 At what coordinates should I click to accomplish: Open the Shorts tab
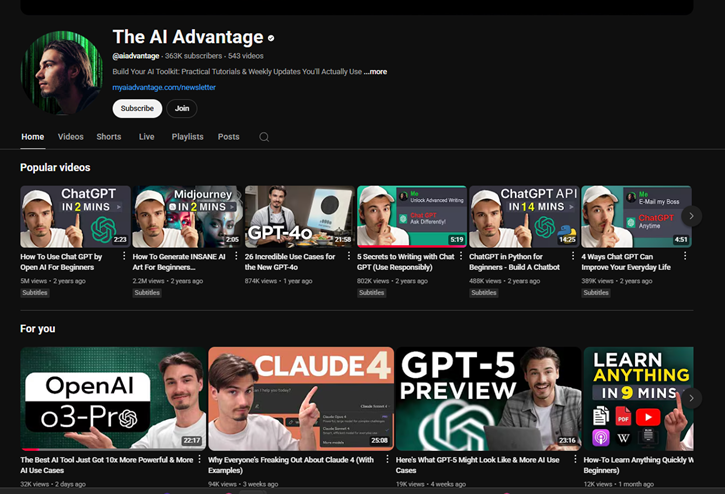click(109, 137)
